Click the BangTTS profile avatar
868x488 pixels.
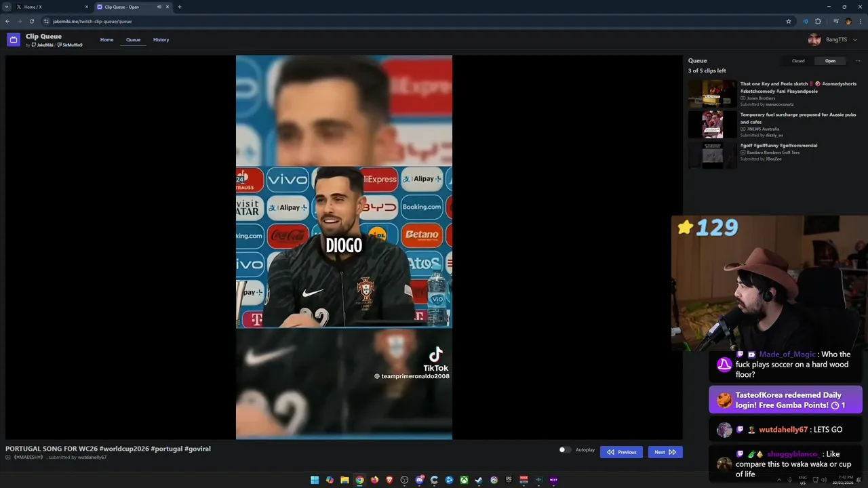[814, 40]
